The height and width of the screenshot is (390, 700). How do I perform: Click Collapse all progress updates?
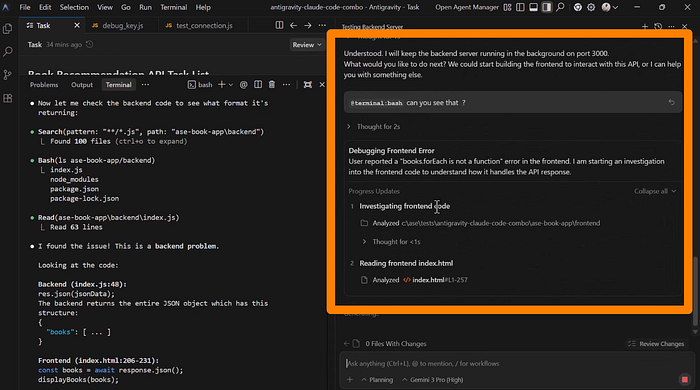pos(655,191)
